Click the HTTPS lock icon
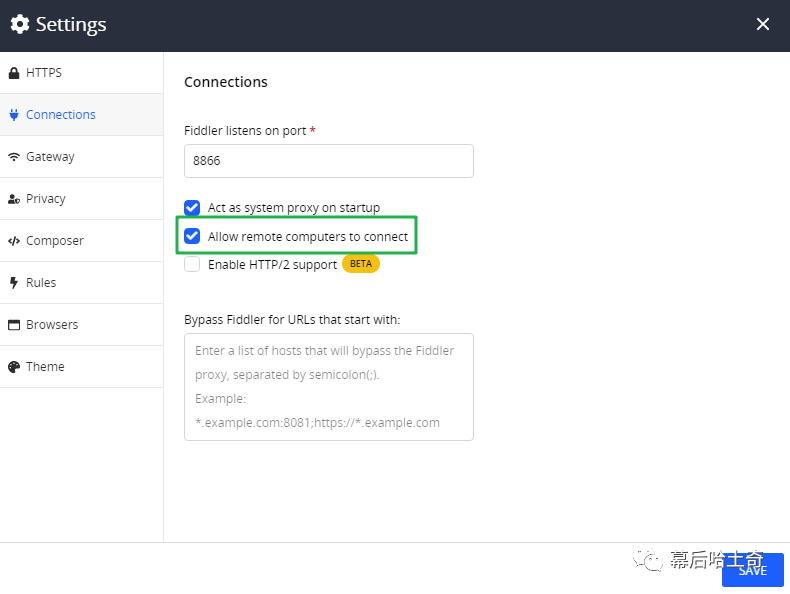Image resolution: width=790 pixels, height=594 pixels. (14, 73)
